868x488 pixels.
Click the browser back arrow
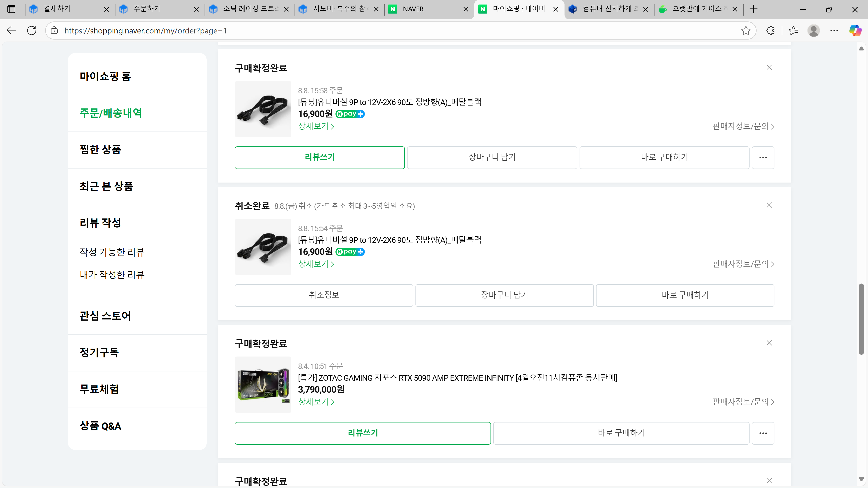point(11,31)
